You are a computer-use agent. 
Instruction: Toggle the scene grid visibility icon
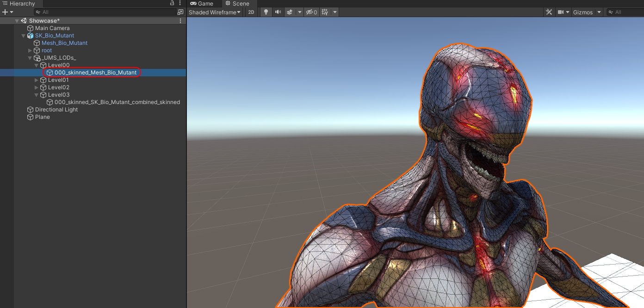pos(325,12)
